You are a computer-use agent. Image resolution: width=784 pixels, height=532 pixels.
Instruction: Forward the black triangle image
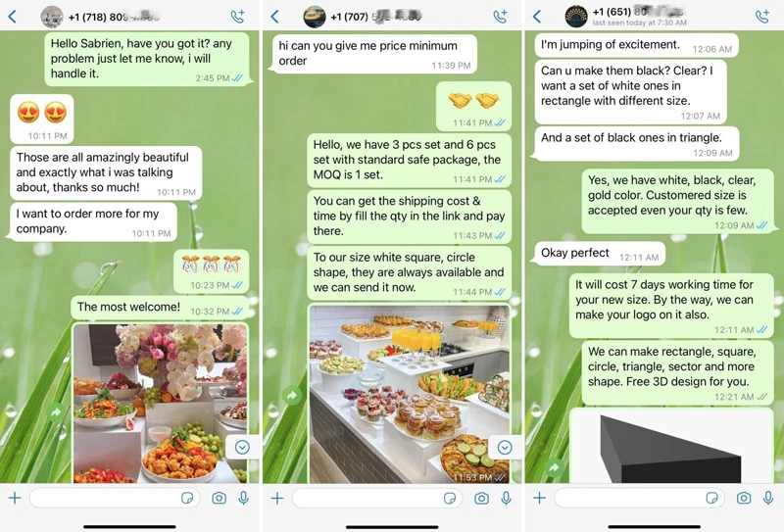(x=554, y=467)
